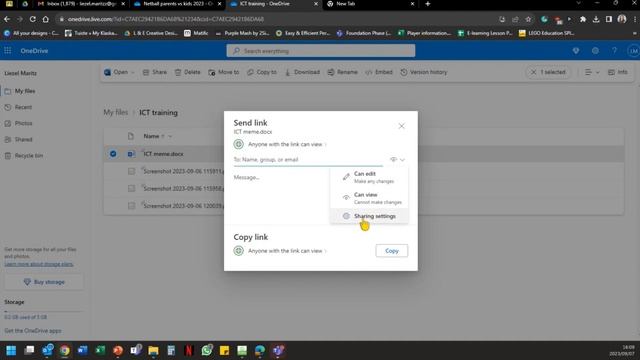The width and height of the screenshot is (640, 360).
Task: Click the To name or email field
Action: coord(308,160)
